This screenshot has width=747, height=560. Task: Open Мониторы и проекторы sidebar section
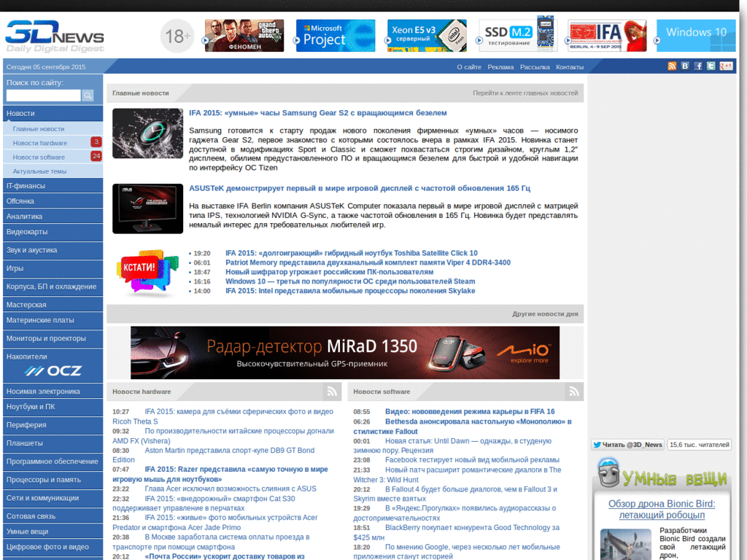point(53,338)
